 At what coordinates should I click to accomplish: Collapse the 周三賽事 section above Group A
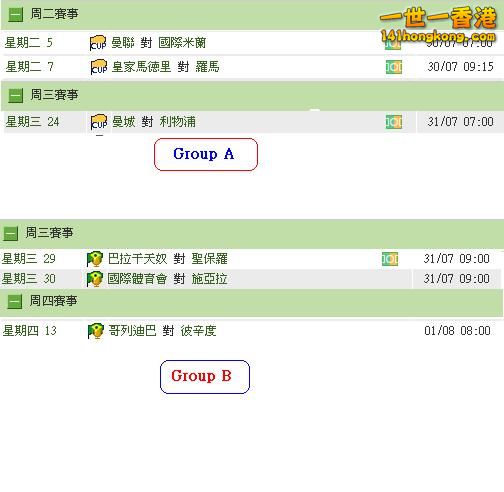tap(15, 96)
